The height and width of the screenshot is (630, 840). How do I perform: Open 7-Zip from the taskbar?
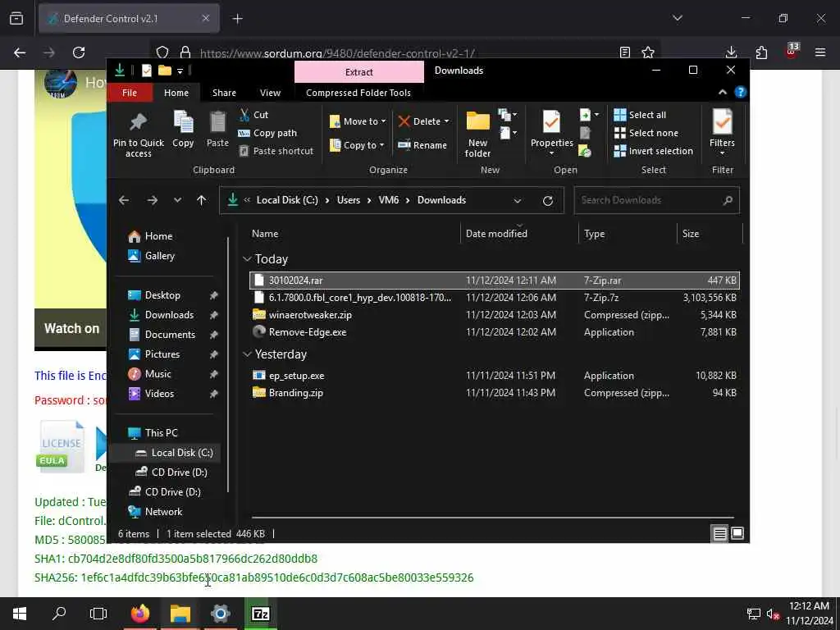tap(260, 614)
